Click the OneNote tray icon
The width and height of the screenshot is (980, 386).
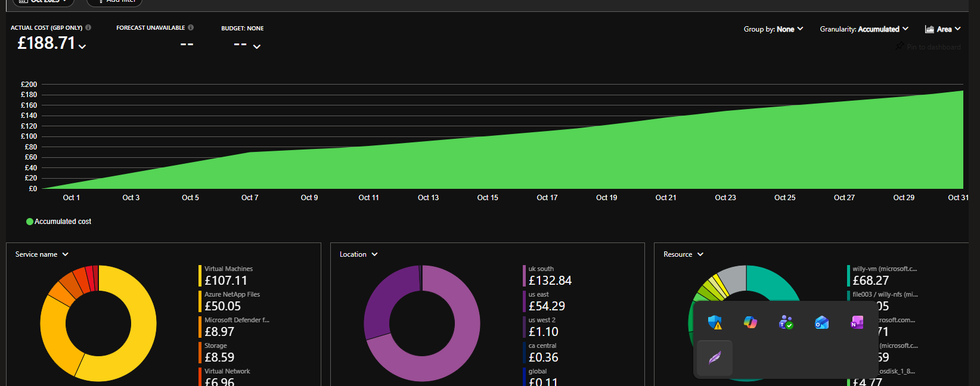[857, 322]
